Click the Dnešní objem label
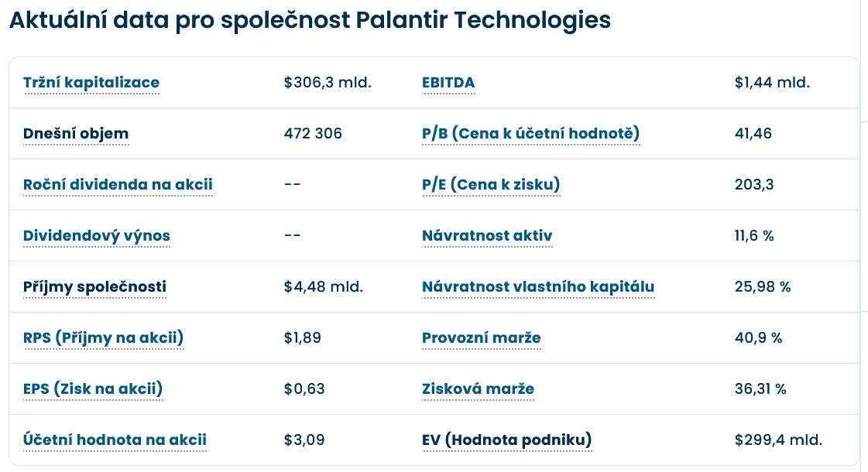The height and width of the screenshot is (472, 868). [x=76, y=134]
